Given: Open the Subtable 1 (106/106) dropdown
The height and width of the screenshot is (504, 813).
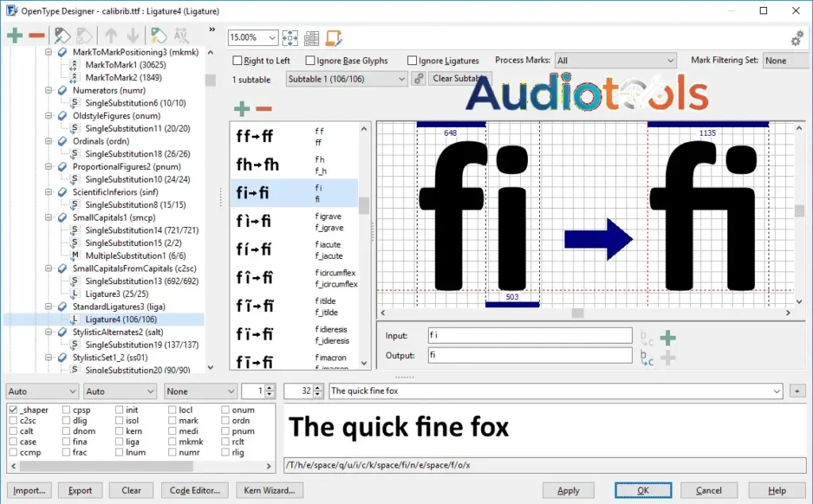Looking at the screenshot, I should point(346,79).
